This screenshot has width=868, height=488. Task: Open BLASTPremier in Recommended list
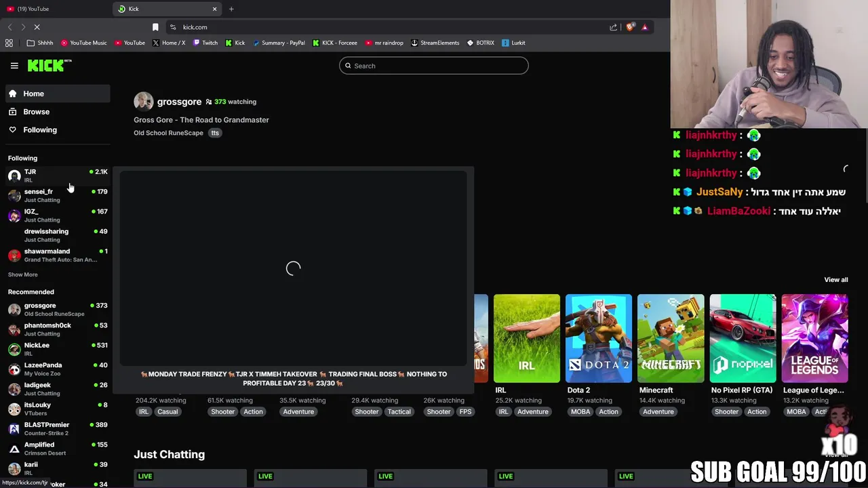point(57,428)
